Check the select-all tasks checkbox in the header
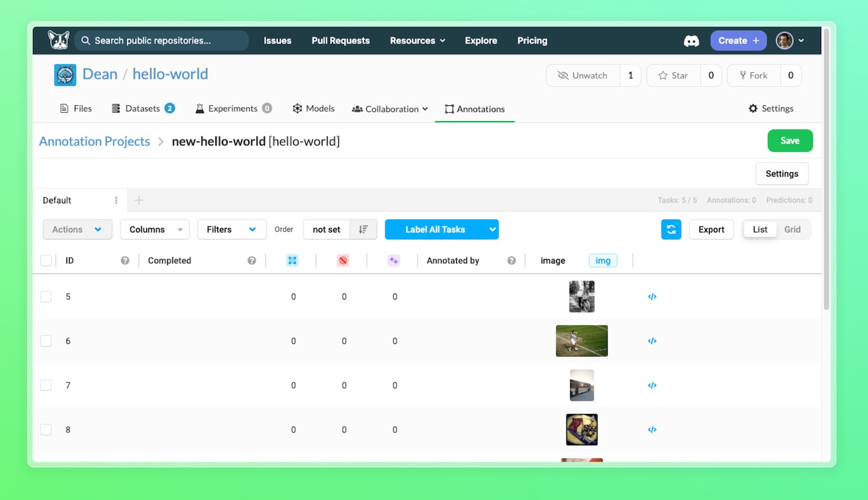 [x=46, y=260]
